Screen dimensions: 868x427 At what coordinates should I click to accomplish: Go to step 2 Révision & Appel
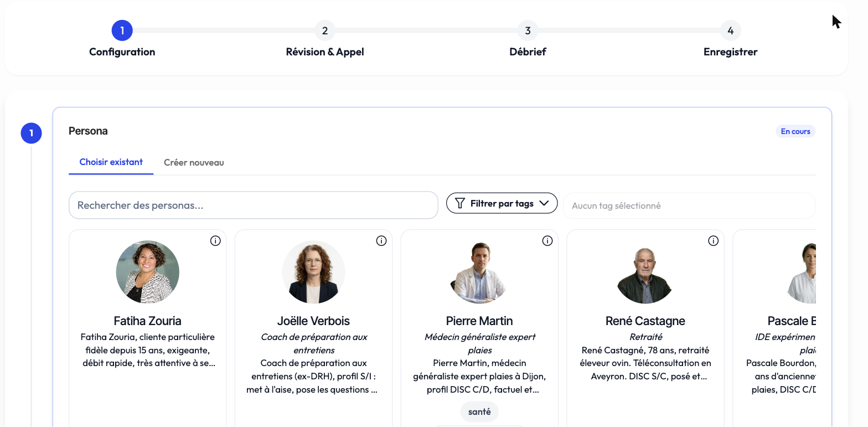tap(325, 30)
